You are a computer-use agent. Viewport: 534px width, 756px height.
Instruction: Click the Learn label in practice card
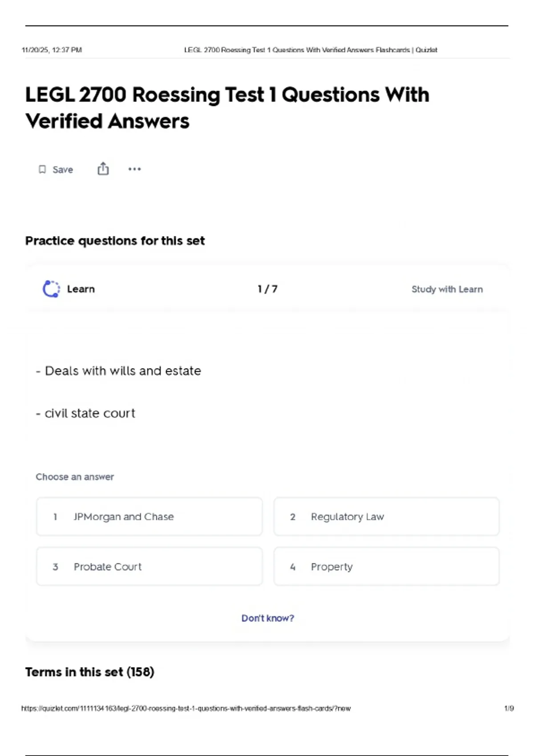coord(81,289)
